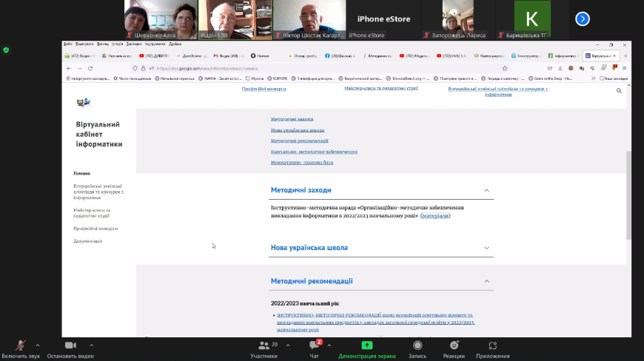
Task: Show more bookmarks with double chevron
Action: click(594, 78)
